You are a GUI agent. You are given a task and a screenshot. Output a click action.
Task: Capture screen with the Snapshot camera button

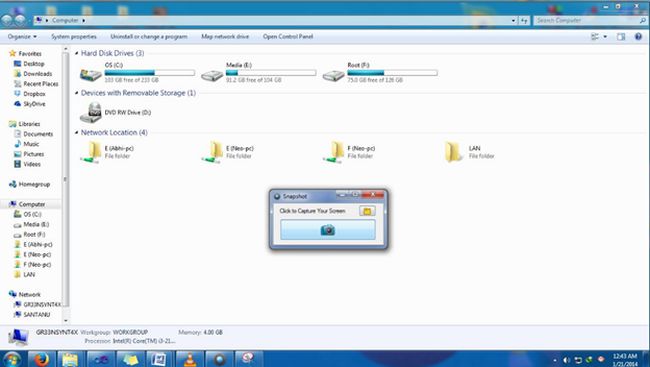tap(327, 230)
